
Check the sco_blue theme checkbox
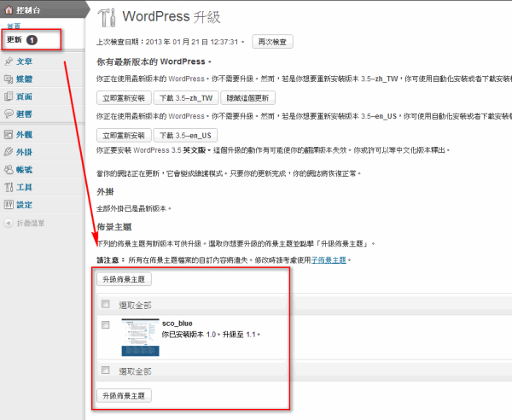(106, 325)
